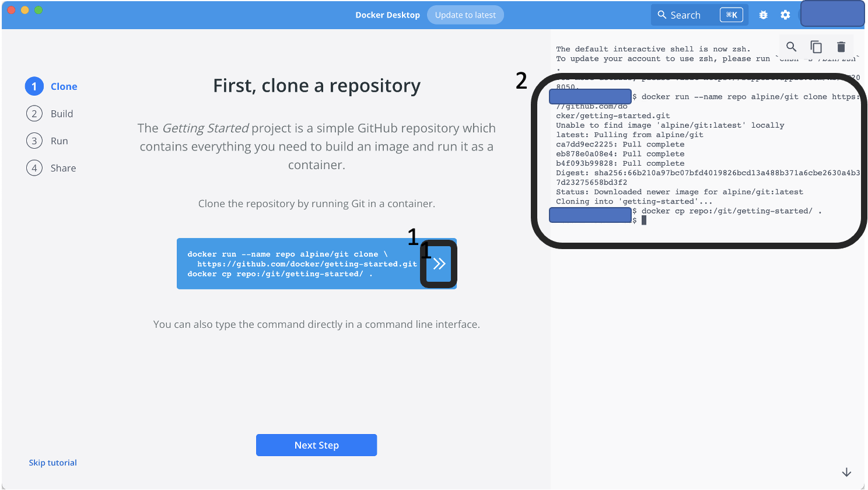868x490 pixels.
Task: Select step 1 Clone
Action: (51, 86)
